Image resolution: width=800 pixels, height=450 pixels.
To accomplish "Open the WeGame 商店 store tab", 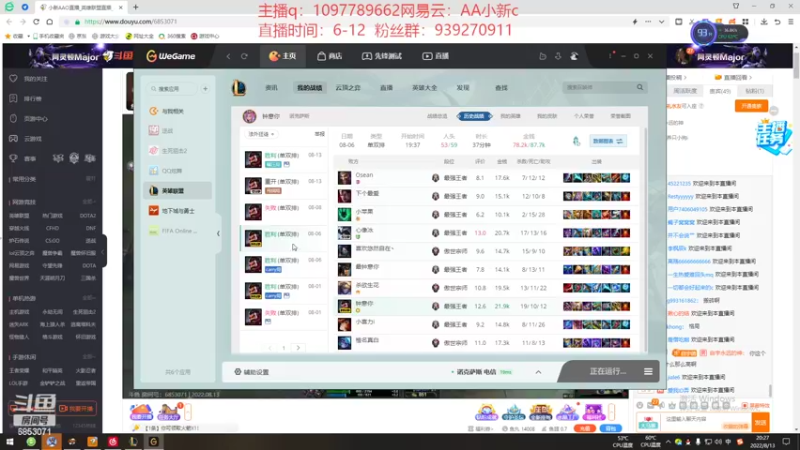I will (329, 56).
